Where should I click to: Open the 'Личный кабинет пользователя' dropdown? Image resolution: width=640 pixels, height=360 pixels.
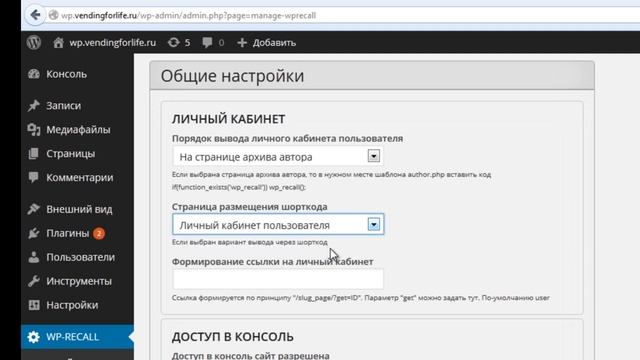pos(278,224)
